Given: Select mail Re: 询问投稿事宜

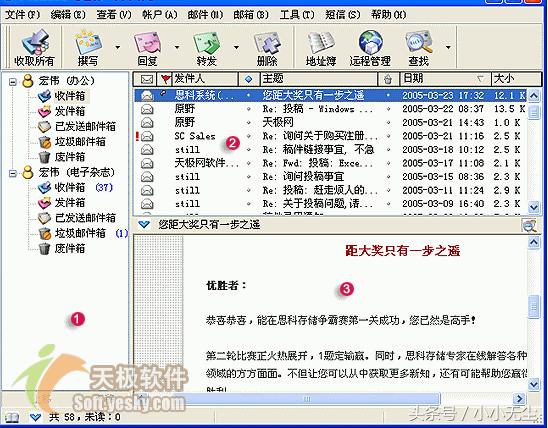Looking at the screenshot, I should 330,177.
